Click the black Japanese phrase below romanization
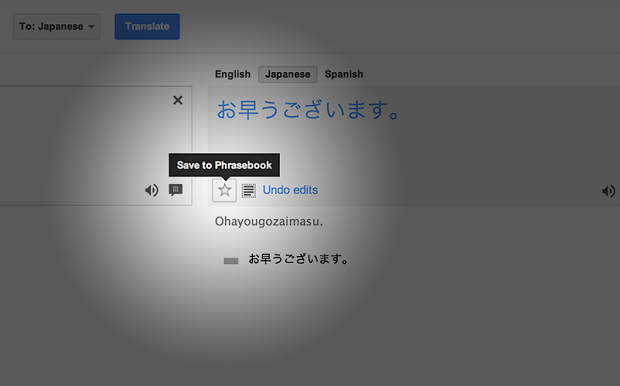The height and width of the screenshot is (386, 620). [298, 259]
